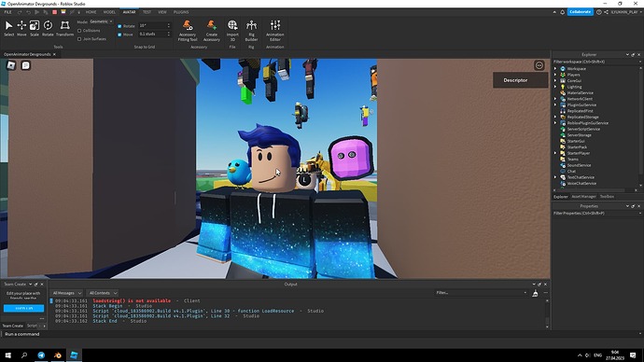Switch to the VIEW ribbon tab

point(162,12)
